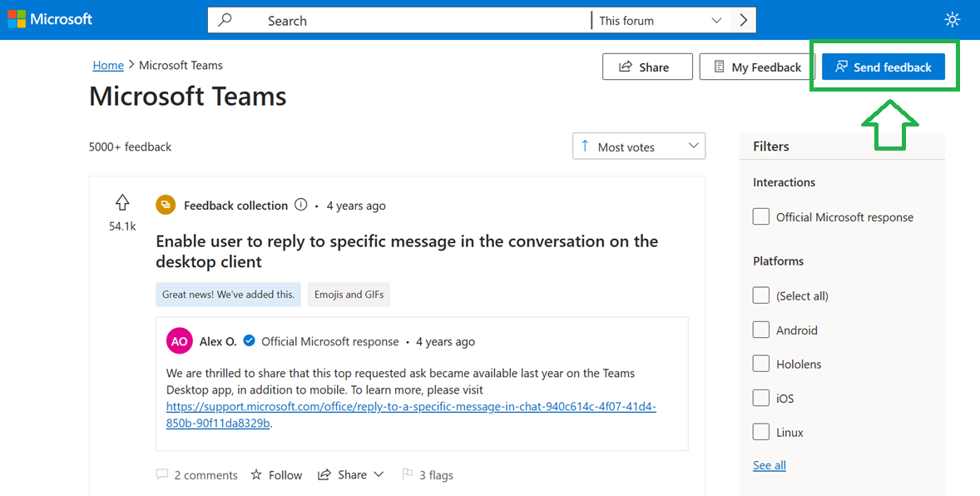Click the Microsoft logo
980x496 pixels.
(50, 19)
